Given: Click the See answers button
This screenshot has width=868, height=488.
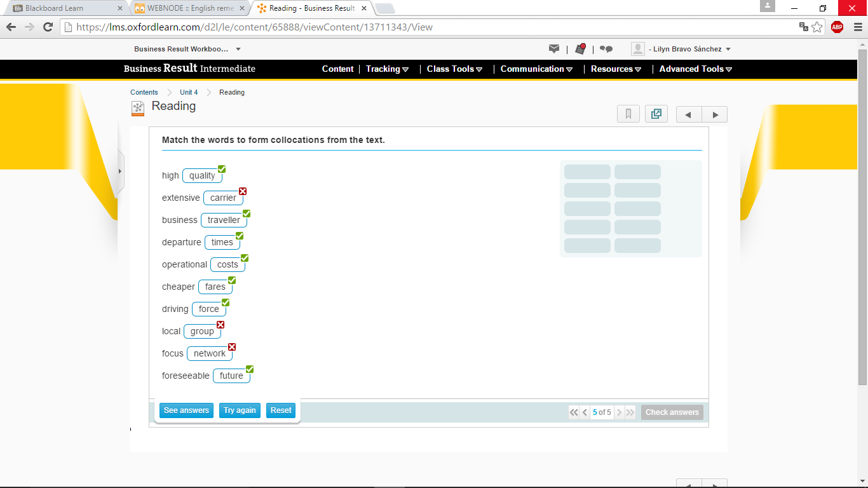Looking at the screenshot, I should tap(186, 410).
